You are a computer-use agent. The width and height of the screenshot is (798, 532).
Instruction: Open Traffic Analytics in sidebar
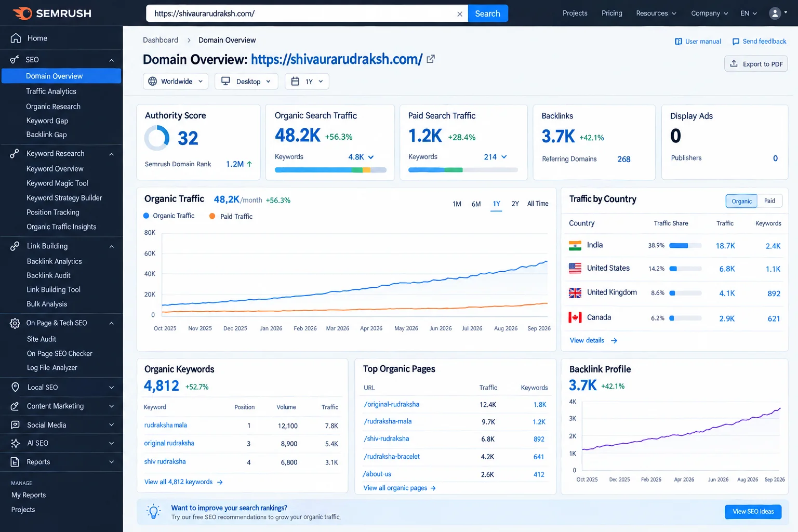coord(51,91)
